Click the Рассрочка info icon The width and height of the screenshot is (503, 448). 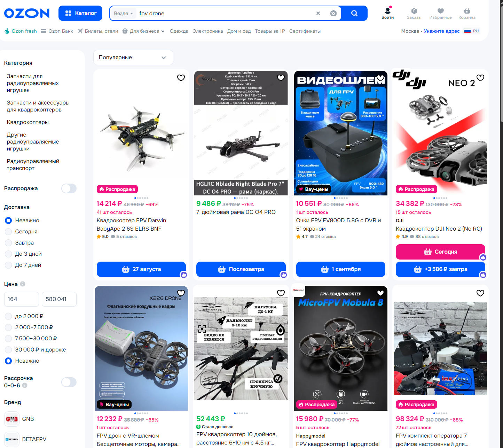(25, 385)
